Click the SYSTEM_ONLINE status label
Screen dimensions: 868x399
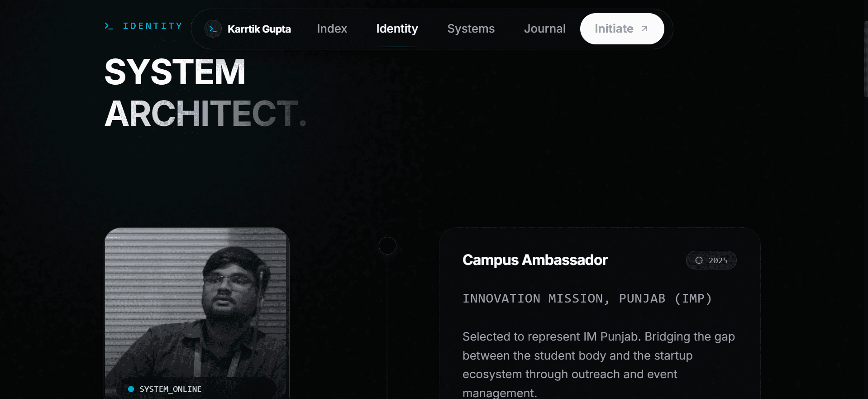[171, 389]
